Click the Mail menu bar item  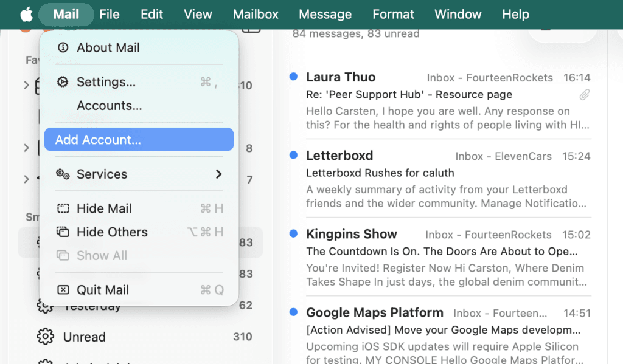click(66, 15)
